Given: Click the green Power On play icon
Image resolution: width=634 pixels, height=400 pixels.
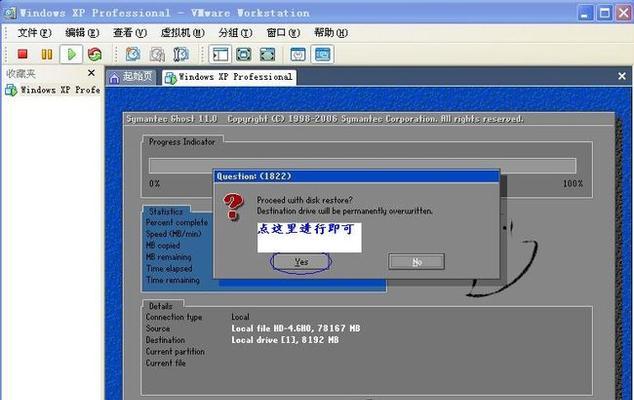Looking at the screenshot, I should [71, 54].
